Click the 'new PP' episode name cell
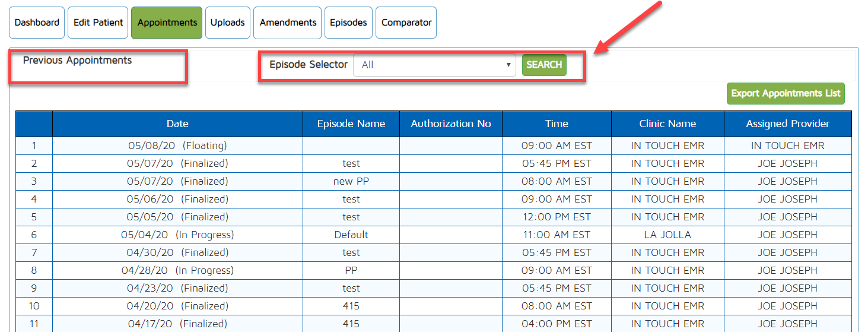 click(x=351, y=181)
